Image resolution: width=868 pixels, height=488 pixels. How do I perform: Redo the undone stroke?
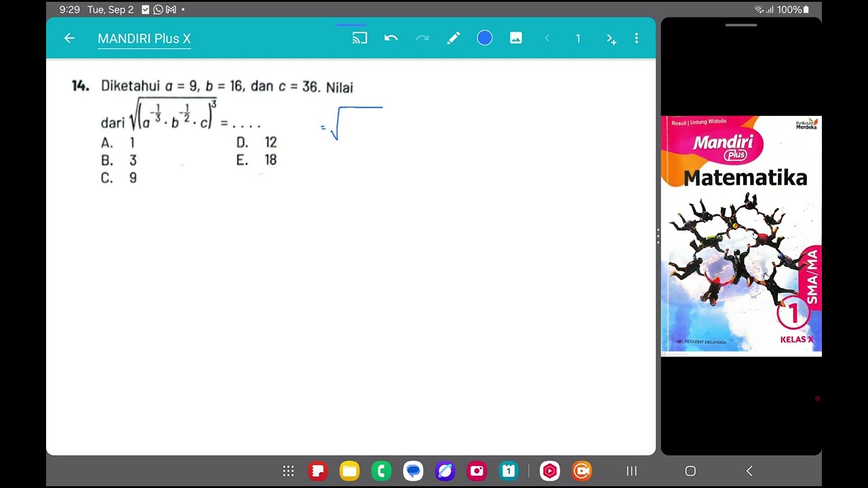[x=422, y=39]
